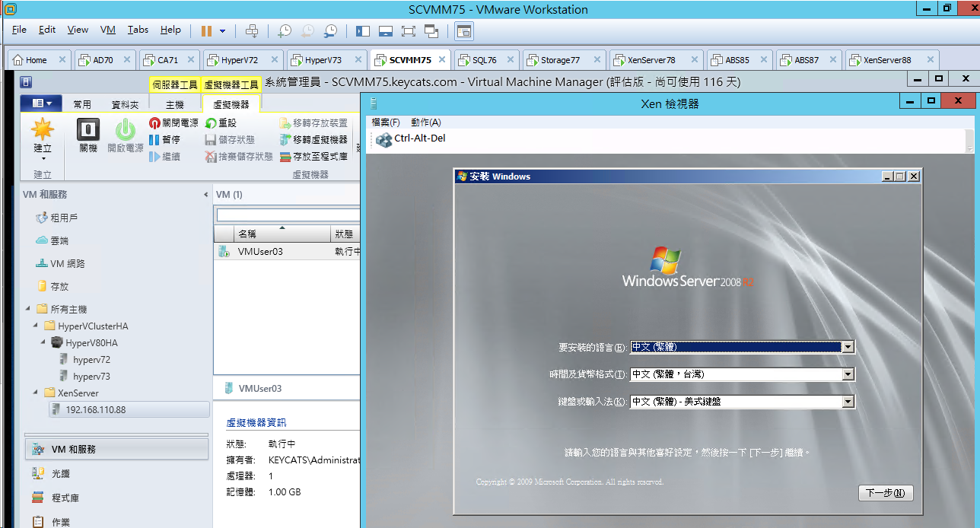
Task: Open the VMware View menu
Action: (78, 30)
